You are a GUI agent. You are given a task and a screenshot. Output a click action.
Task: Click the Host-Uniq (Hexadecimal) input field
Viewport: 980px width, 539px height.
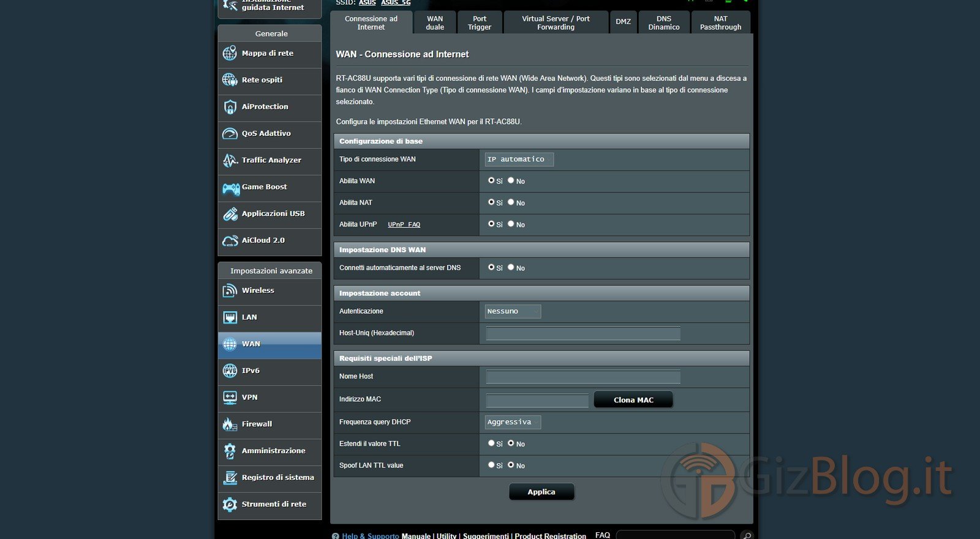tap(583, 333)
